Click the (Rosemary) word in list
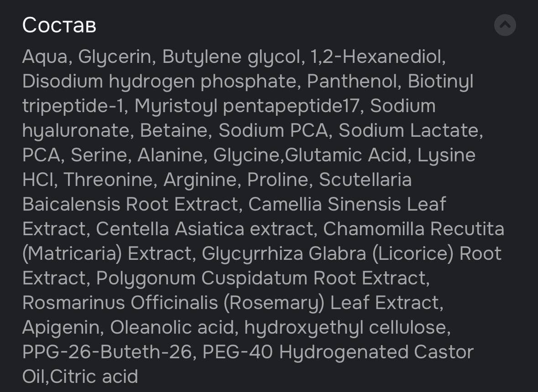 point(274,303)
